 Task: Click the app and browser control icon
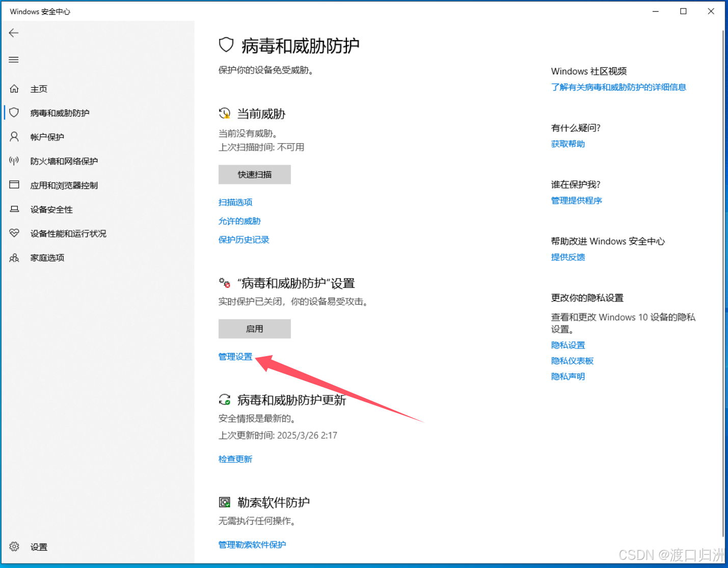(x=14, y=185)
